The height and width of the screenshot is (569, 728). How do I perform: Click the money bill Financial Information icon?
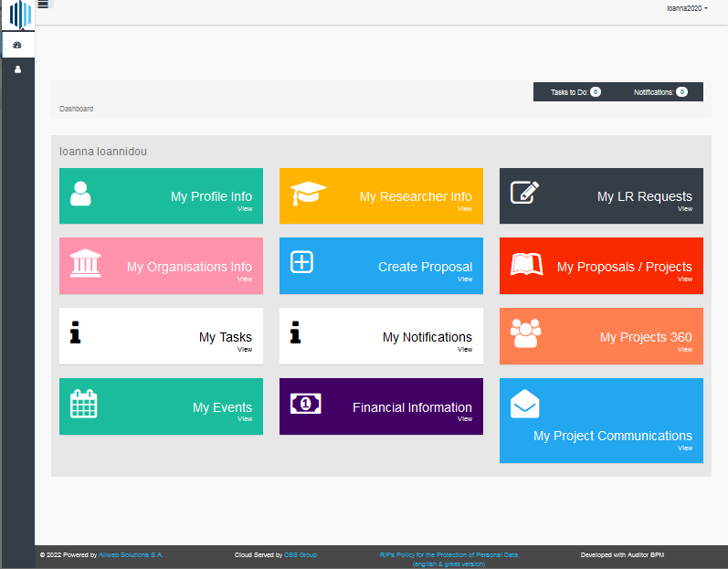click(x=306, y=404)
